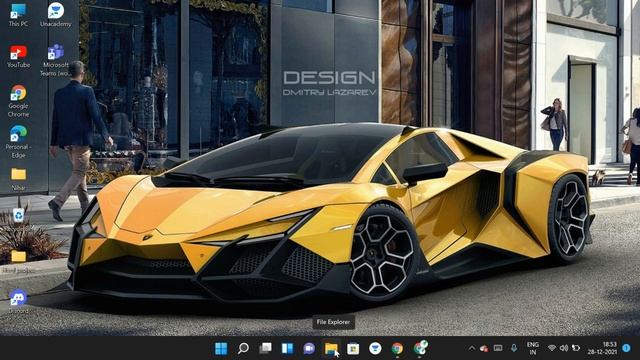Launch Teams Chat from the taskbar
The width and height of the screenshot is (640, 360).
point(309,348)
